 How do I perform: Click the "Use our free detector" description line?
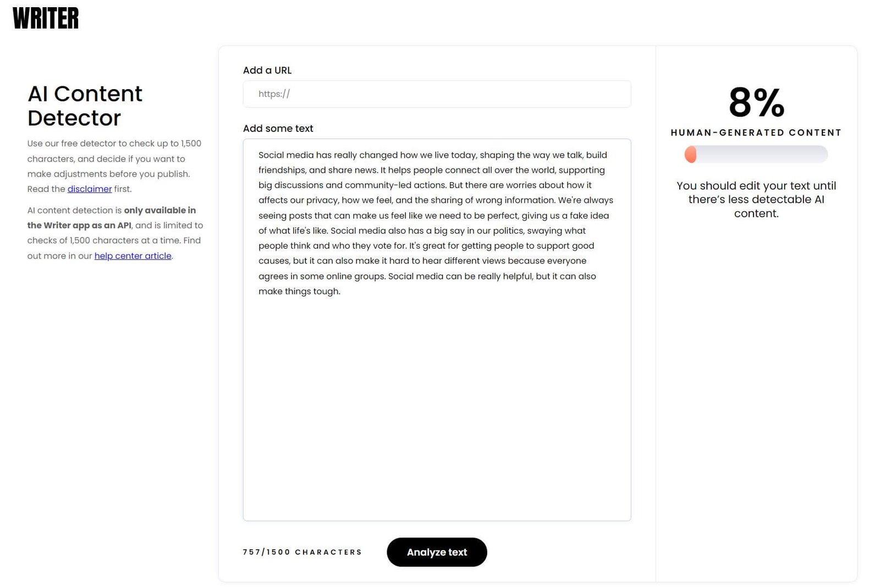tap(114, 144)
